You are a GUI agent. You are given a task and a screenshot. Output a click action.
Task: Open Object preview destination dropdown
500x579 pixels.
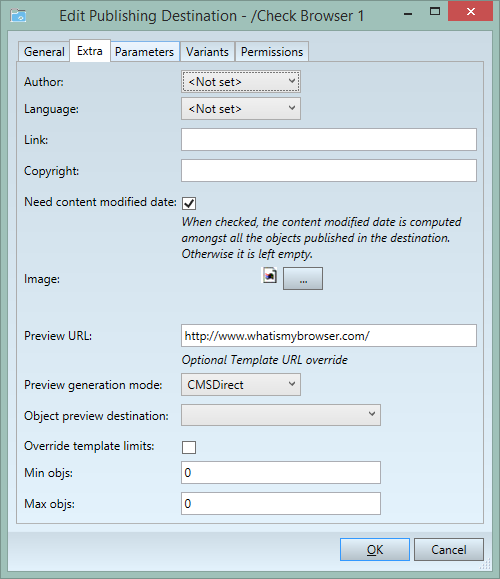[x=281, y=415]
